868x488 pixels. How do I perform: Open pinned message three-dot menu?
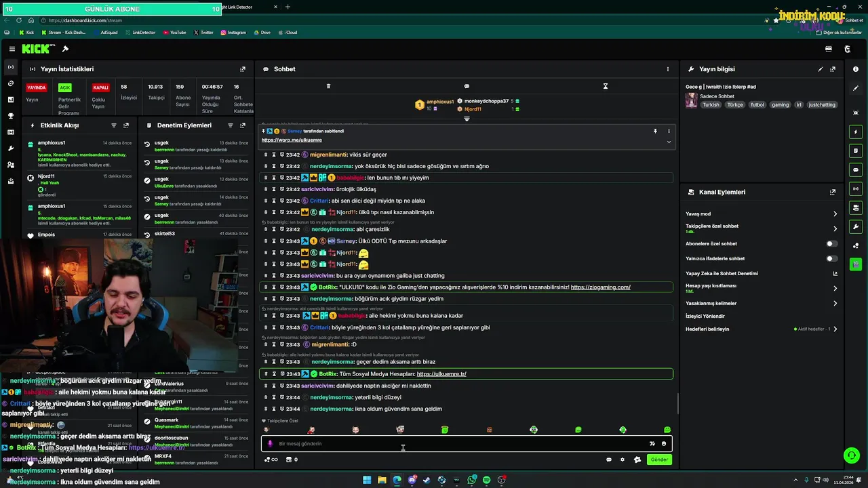[x=669, y=131]
